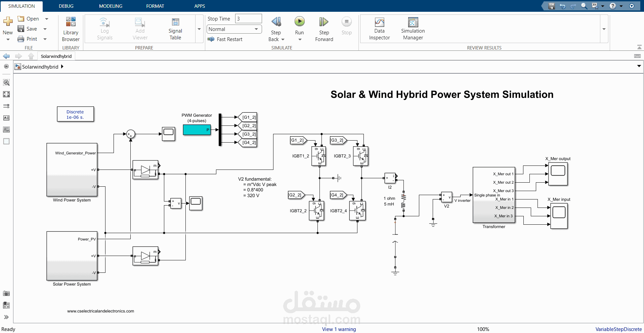Open the Step Back dropdown arrow

(x=283, y=39)
